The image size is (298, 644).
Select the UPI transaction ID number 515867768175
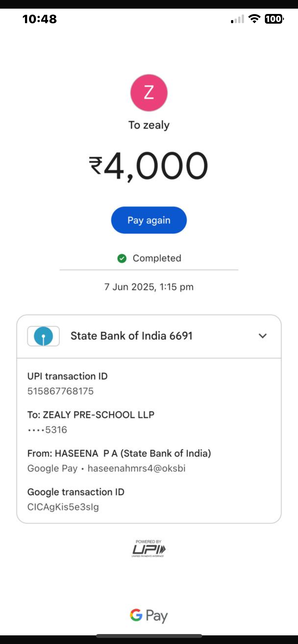pos(61,391)
